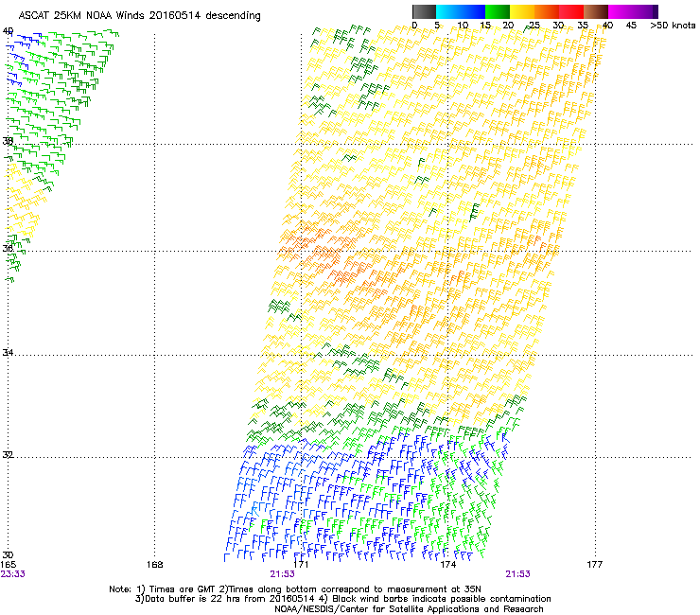Click latitude label '36' on left axis
Image resolution: width=700 pixels, height=615 pixels.
(8, 248)
